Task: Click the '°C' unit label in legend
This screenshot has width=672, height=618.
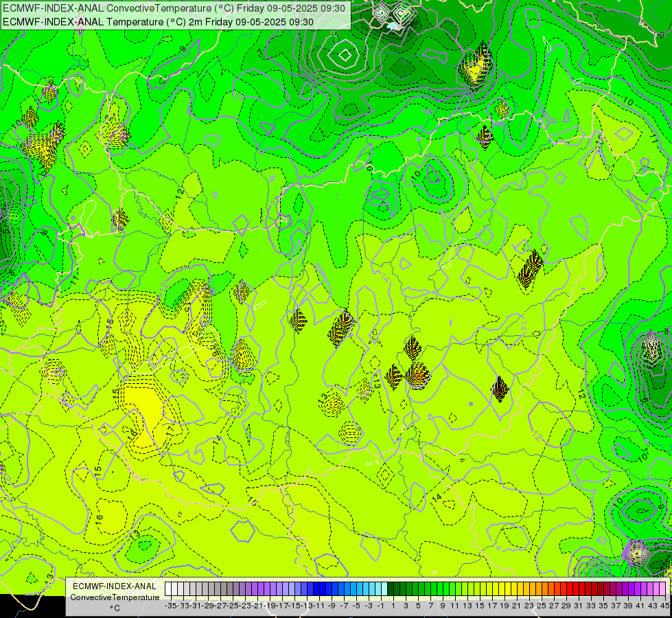Action: click(115, 608)
